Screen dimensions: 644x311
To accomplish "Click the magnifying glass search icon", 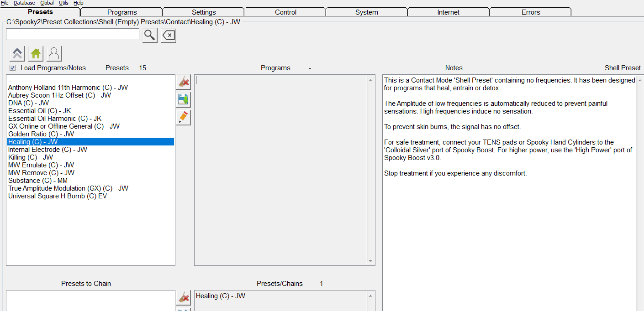I will [x=150, y=35].
